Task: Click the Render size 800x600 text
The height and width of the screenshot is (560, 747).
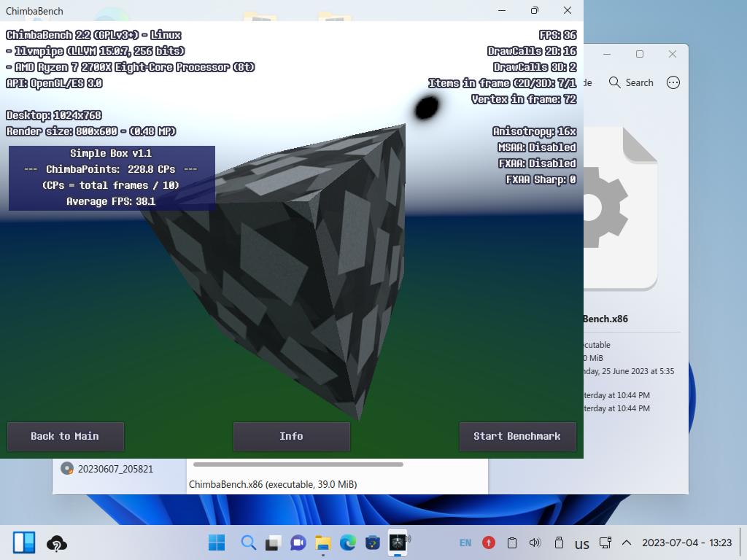Action: click(x=91, y=131)
